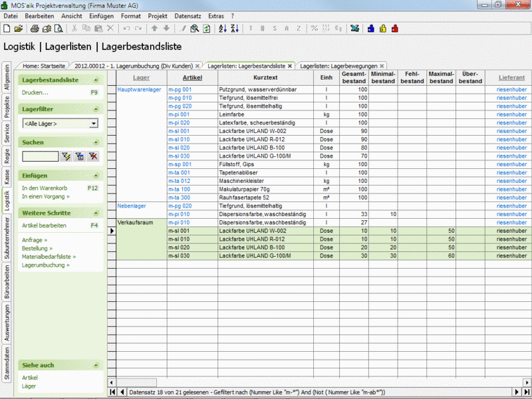Click the Move down arrow icon
The width and height of the screenshot is (532, 399).
coord(166,29)
